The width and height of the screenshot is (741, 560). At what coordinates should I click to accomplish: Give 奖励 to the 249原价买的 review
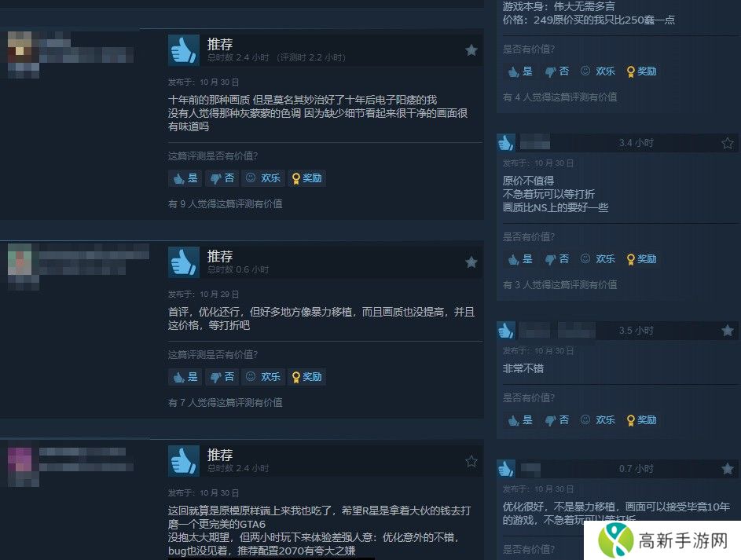tap(641, 71)
